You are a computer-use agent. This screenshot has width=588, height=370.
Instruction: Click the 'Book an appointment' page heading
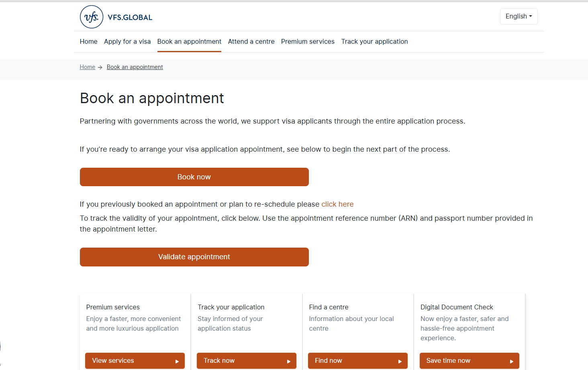[x=152, y=98]
